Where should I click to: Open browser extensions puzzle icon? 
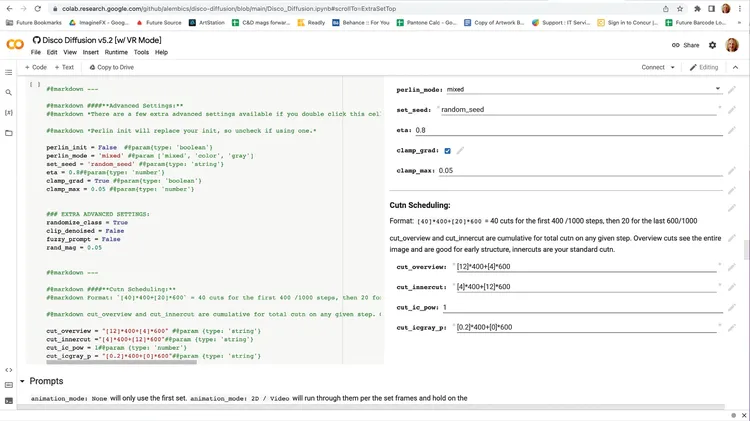[697, 9]
